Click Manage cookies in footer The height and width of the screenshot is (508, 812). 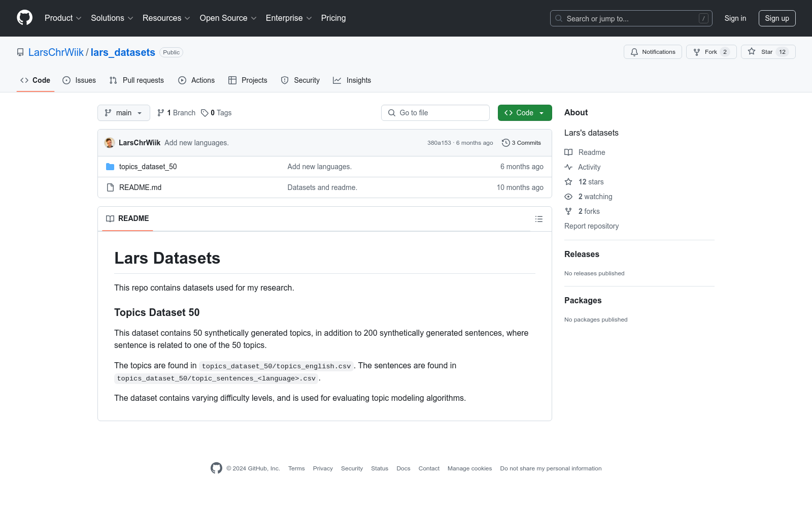tap(469, 468)
